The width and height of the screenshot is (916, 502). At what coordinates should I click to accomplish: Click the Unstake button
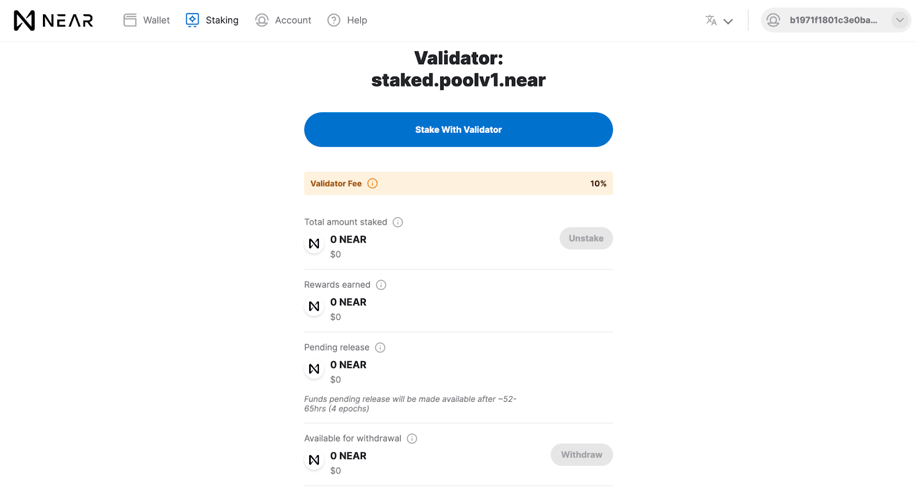[586, 238]
